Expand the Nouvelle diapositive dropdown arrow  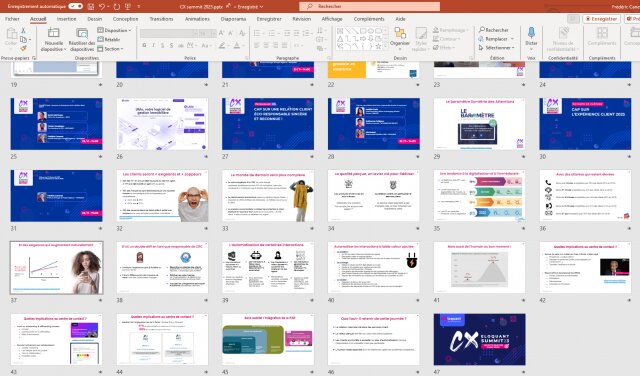point(64,49)
